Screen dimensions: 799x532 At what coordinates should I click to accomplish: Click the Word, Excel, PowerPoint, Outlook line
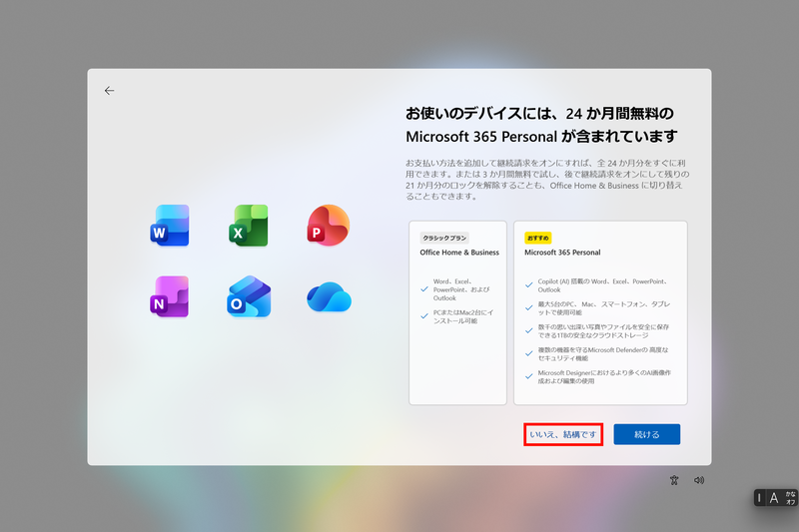461,289
